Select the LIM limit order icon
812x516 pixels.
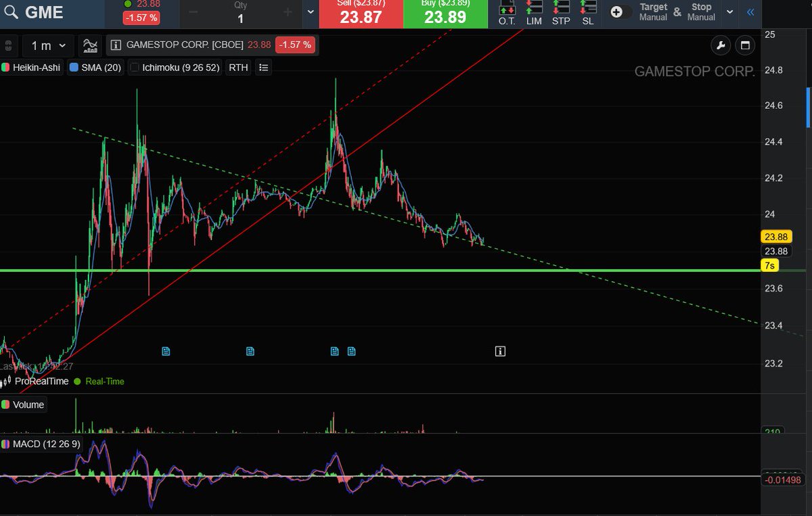point(534,14)
